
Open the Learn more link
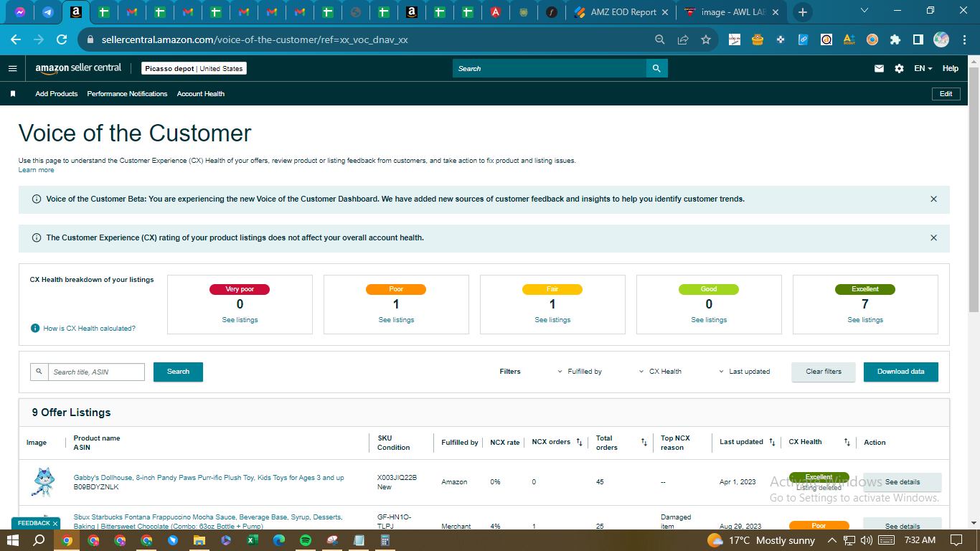pyautogui.click(x=36, y=170)
